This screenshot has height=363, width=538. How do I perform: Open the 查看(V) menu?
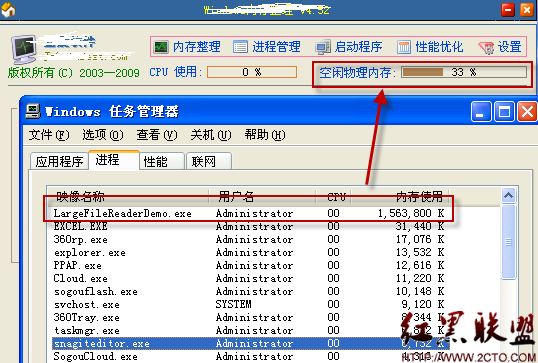[x=157, y=135]
